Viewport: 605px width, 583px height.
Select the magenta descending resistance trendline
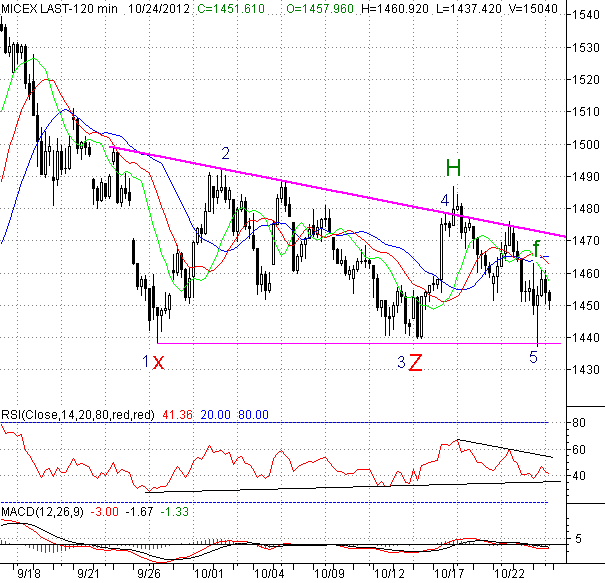coord(338,191)
